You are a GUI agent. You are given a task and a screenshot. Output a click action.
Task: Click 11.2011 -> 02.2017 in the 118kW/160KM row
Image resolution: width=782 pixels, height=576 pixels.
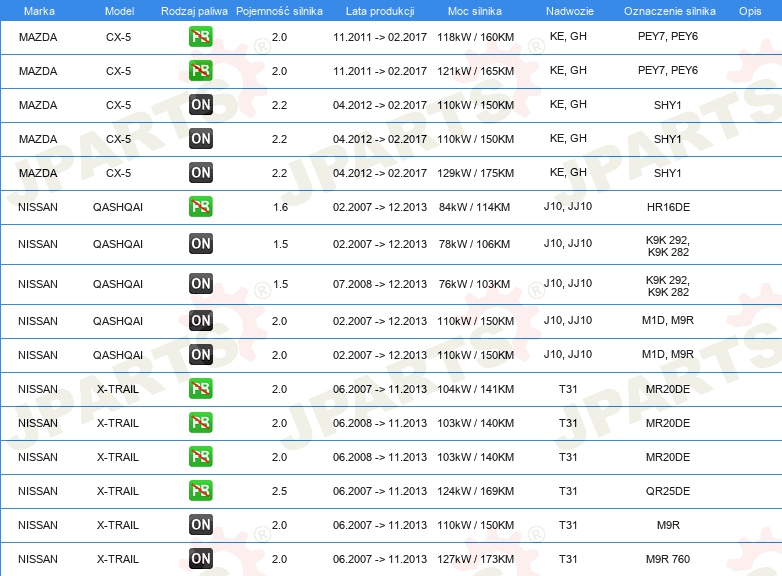[380, 37]
